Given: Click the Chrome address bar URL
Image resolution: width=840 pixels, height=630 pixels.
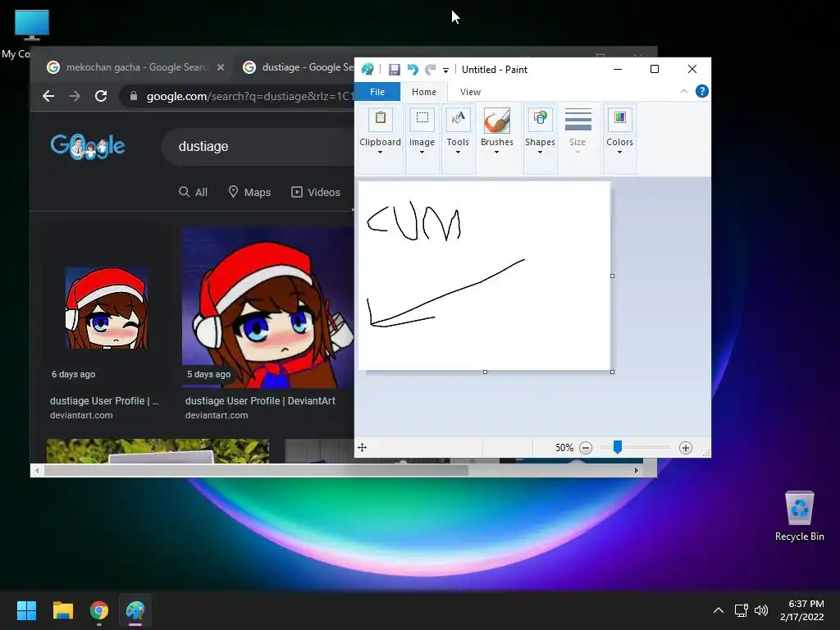Looking at the screenshot, I should pyautogui.click(x=249, y=97).
